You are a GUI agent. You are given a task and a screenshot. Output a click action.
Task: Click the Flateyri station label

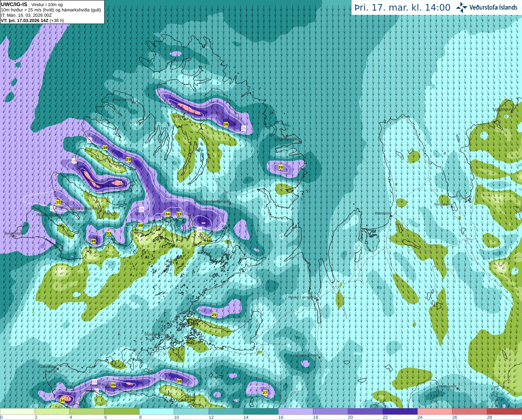pos(102,120)
